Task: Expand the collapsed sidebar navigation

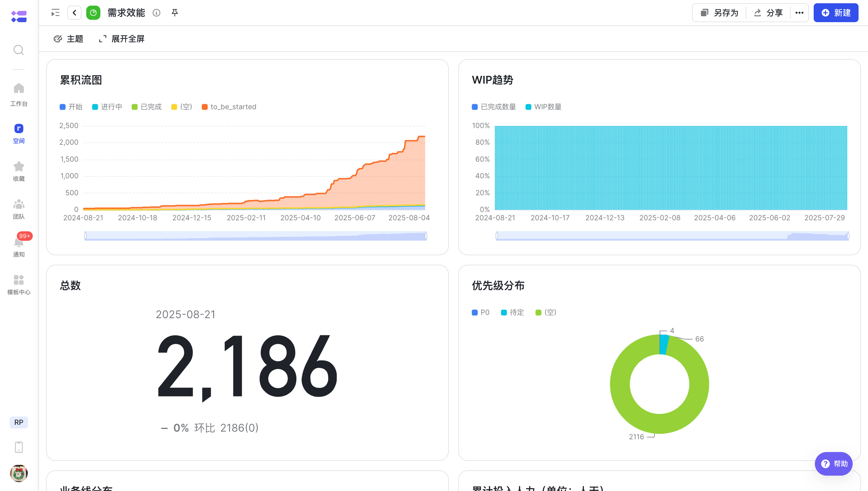Action: click(x=55, y=13)
